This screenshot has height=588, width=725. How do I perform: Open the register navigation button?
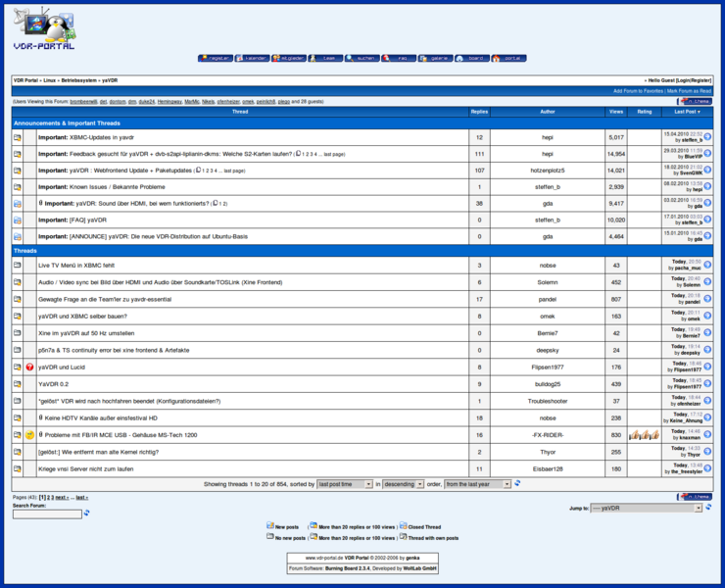coord(216,58)
